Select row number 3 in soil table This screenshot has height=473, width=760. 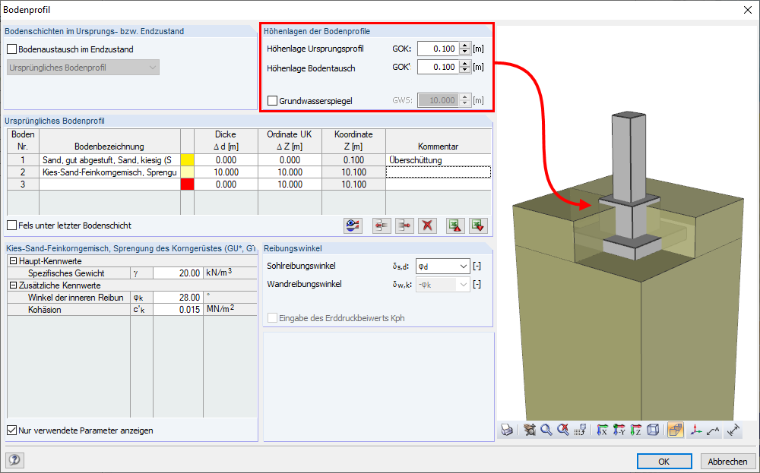point(23,185)
